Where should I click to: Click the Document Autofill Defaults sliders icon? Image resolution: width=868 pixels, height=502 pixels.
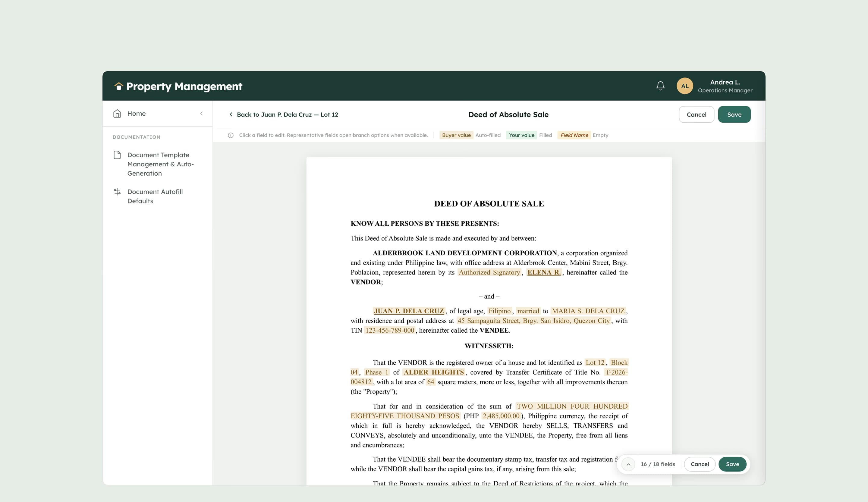pos(117,192)
